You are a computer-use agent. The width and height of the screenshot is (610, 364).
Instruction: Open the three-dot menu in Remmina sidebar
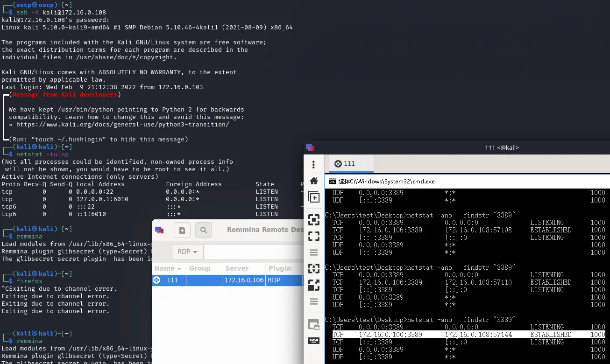314,165
